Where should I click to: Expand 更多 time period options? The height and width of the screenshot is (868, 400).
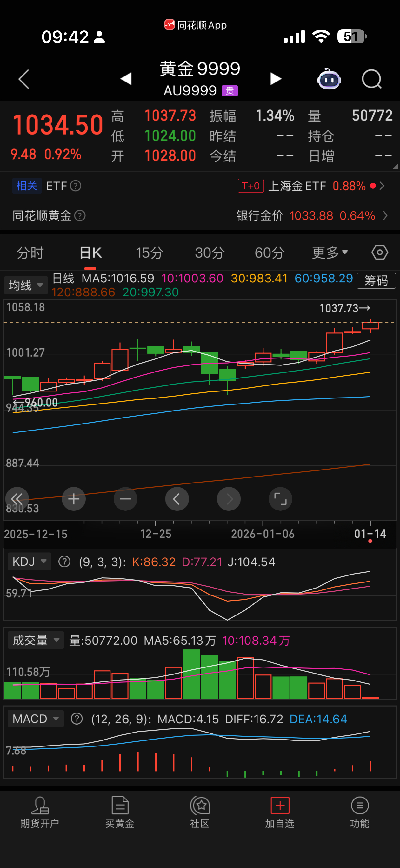(330, 253)
